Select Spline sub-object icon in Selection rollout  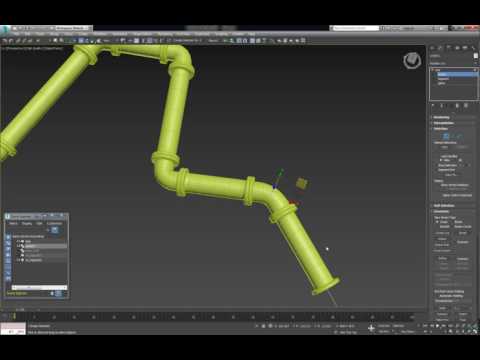(x=460, y=136)
